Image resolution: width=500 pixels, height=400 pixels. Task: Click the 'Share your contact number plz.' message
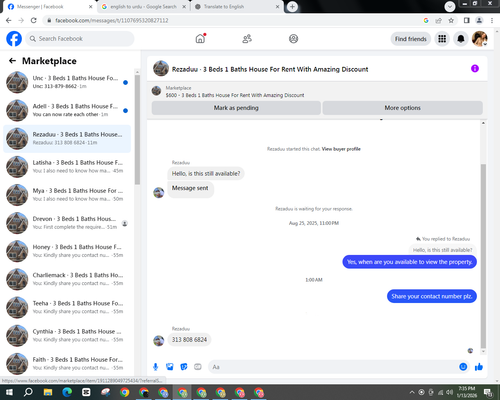click(432, 296)
